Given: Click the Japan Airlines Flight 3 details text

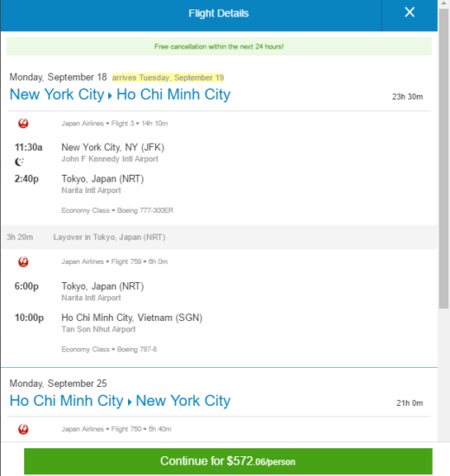Looking at the screenshot, I should point(114,123).
